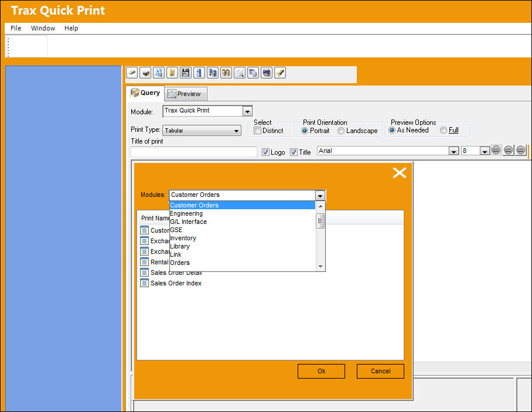
Task: Click the stacked copy pages toolbar icon
Action: click(x=253, y=73)
